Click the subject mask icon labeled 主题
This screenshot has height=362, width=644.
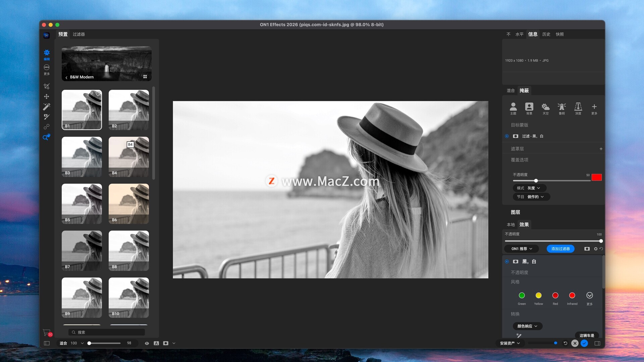click(513, 108)
